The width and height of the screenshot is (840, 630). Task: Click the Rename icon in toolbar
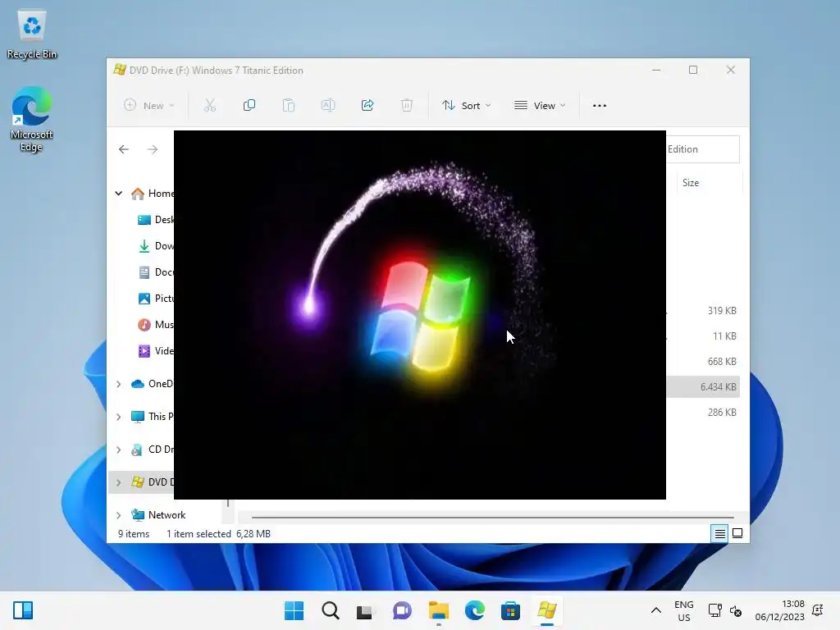(328, 106)
